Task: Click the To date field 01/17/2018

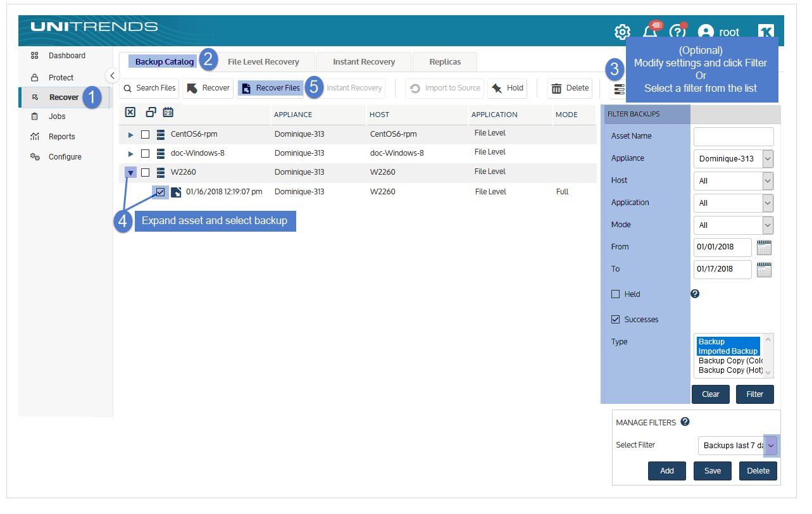Action: coord(723,270)
